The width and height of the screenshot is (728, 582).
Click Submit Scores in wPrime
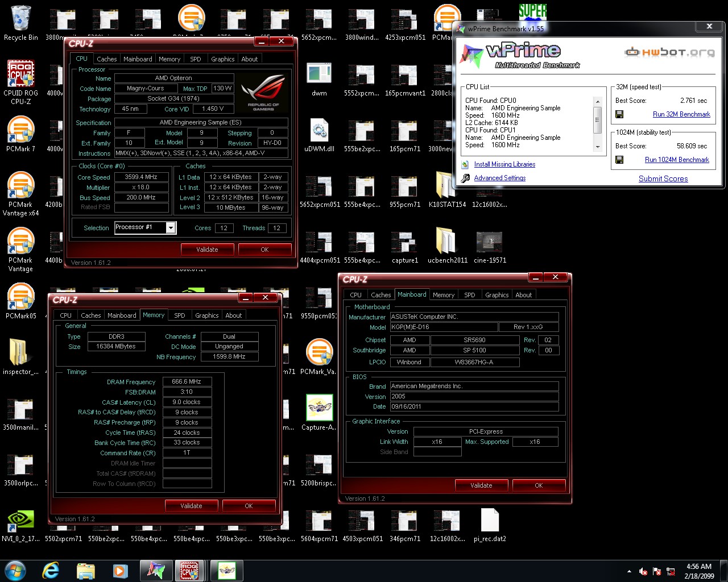click(x=663, y=178)
